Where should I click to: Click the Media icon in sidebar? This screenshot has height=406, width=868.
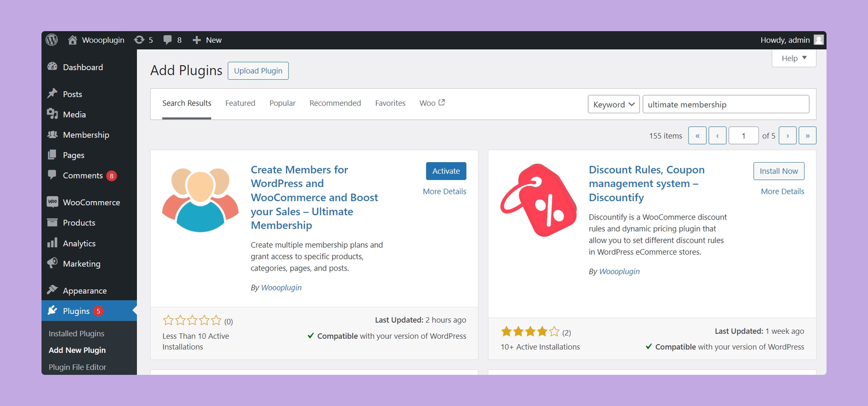[53, 114]
